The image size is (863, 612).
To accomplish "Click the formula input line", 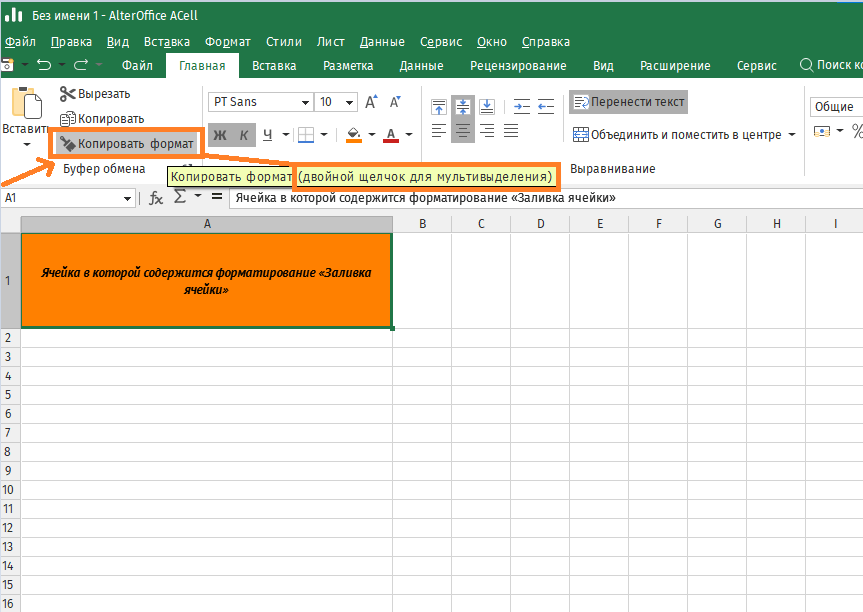I will 546,198.
